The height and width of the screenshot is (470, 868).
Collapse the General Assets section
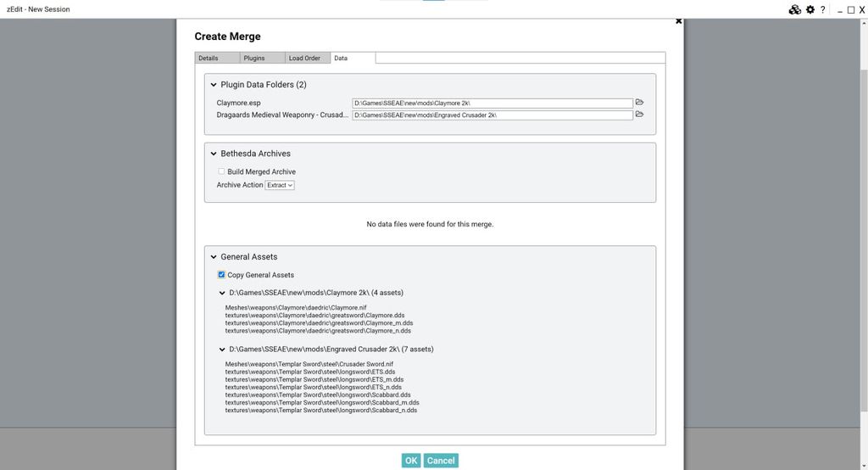coord(214,257)
